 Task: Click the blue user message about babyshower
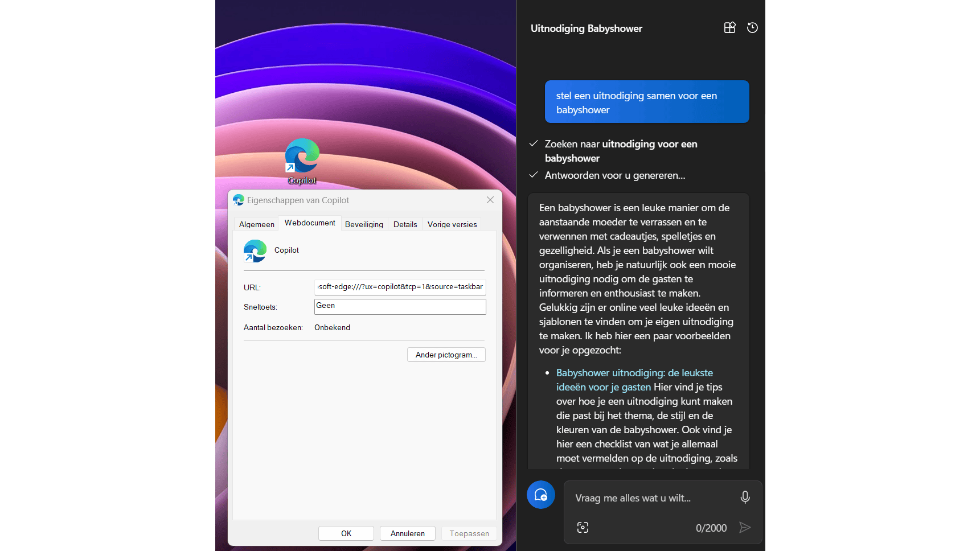point(647,102)
